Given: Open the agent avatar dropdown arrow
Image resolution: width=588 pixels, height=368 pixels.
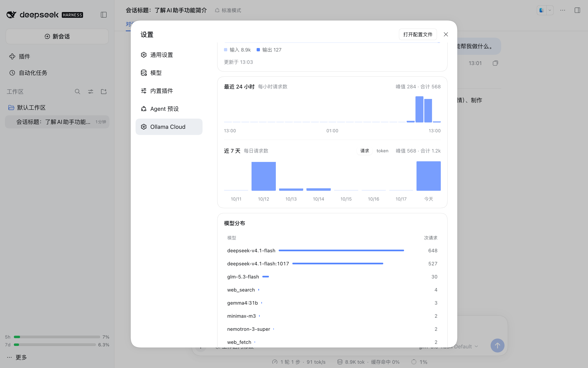Looking at the screenshot, I should pyautogui.click(x=550, y=10).
